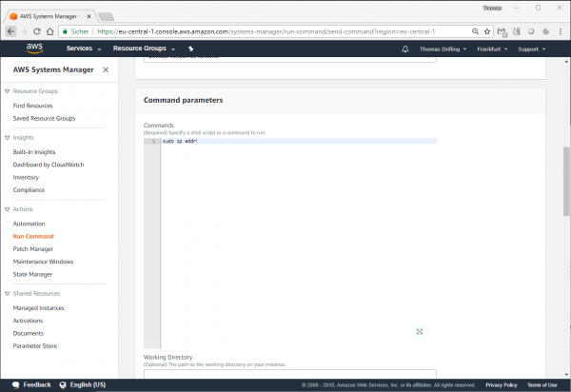Viewport: 571px width, 392px height.
Task: Click the page vertical scrollbar thumb
Action: [566, 182]
